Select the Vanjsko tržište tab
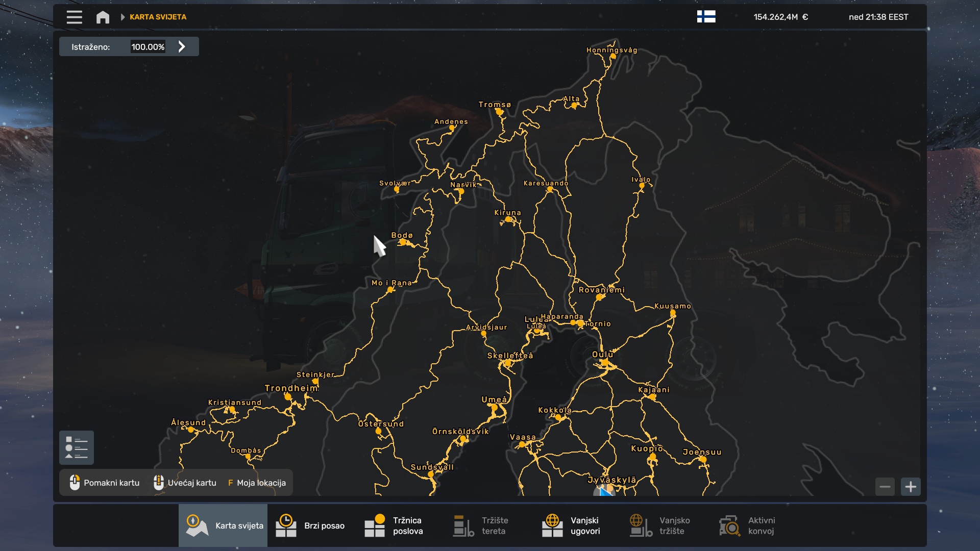Screen dimensions: 980x551 [659, 525]
